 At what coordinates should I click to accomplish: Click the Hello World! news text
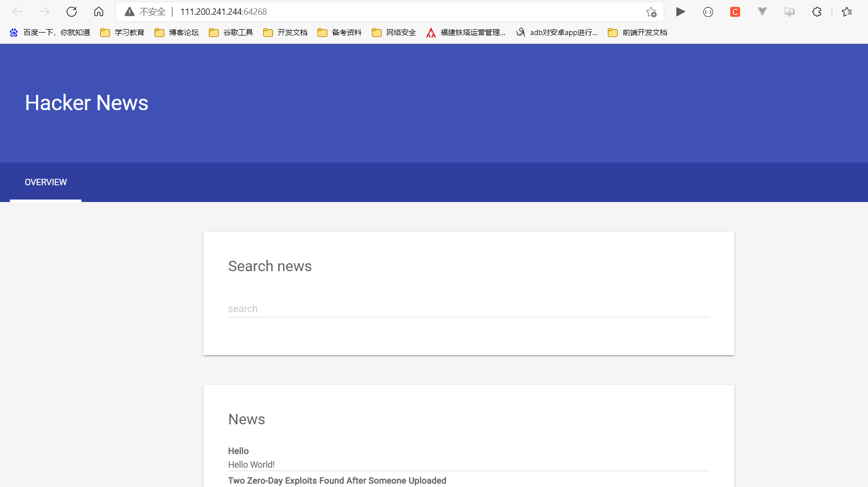tap(251, 465)
